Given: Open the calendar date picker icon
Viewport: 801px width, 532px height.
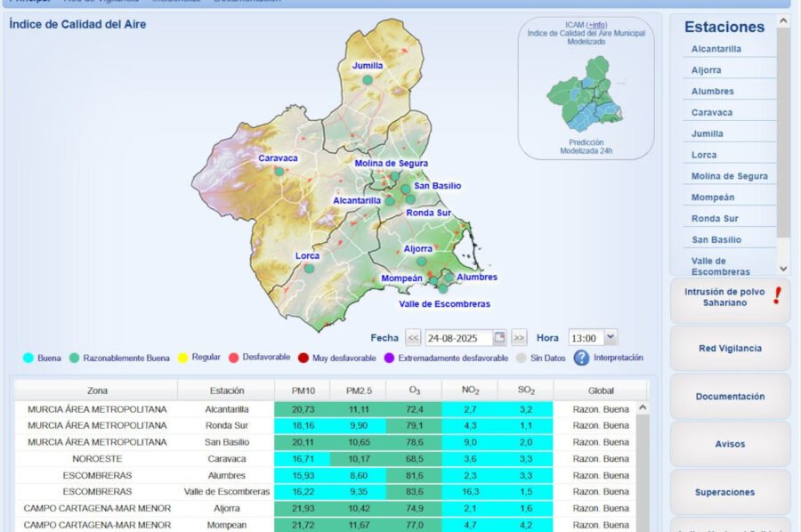Looking at the screenshot, I should [x=499, y=338].
